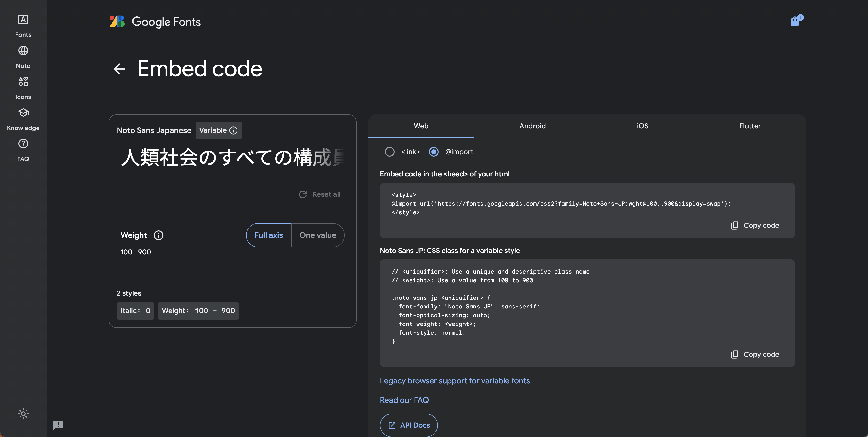Click the '// <weight>: Use a value' comment line

click(462, 280)
